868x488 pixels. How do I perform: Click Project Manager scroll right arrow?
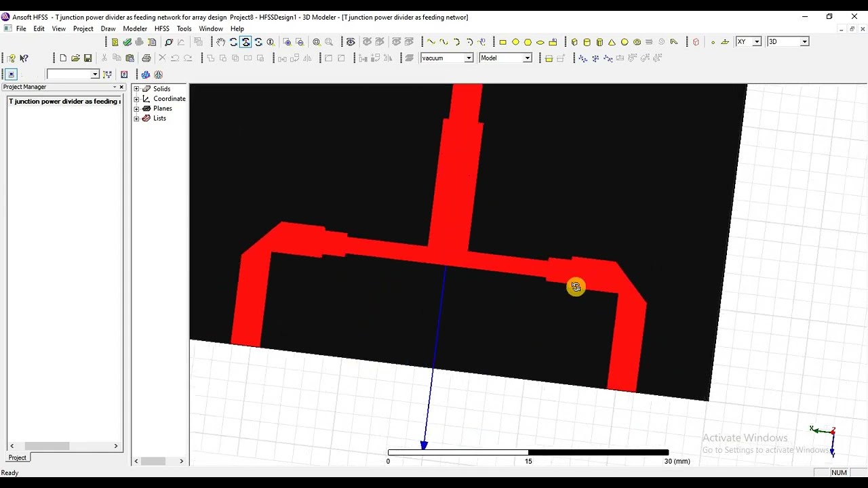click(x=116, y=446)
